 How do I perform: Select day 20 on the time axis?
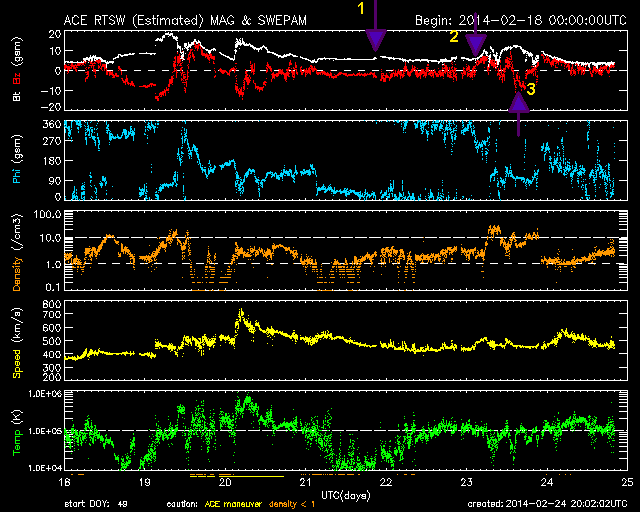(x=225, y=482)
